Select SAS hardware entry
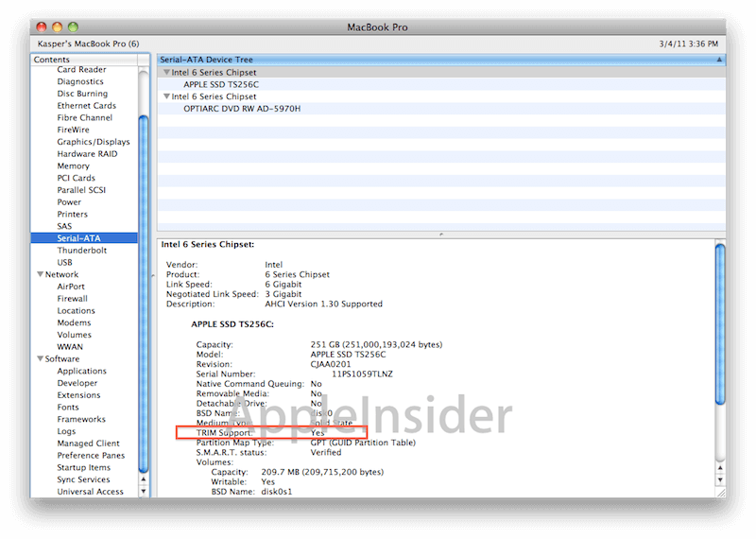Viewport: 756px width, 539px height. [x=64, y=226]
